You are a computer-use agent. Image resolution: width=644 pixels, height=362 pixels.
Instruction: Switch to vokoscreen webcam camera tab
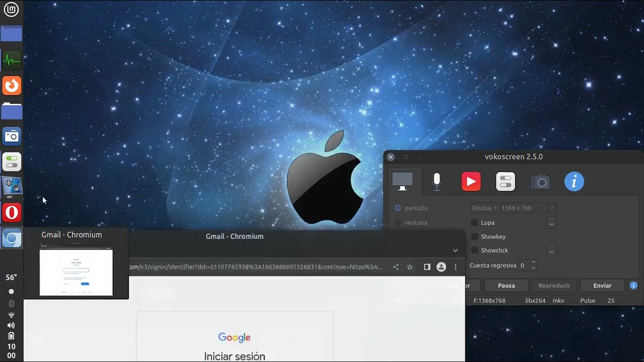point(540,182)
